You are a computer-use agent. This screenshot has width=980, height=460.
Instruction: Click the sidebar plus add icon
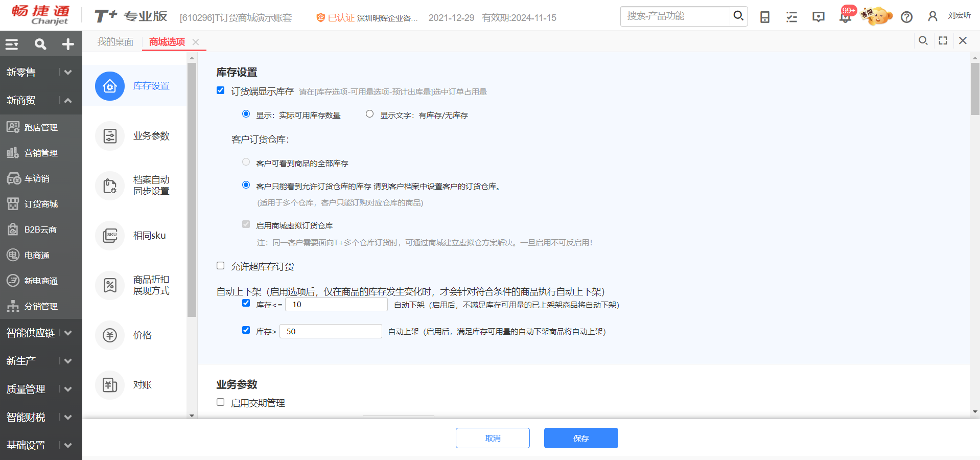pos(68,44)
